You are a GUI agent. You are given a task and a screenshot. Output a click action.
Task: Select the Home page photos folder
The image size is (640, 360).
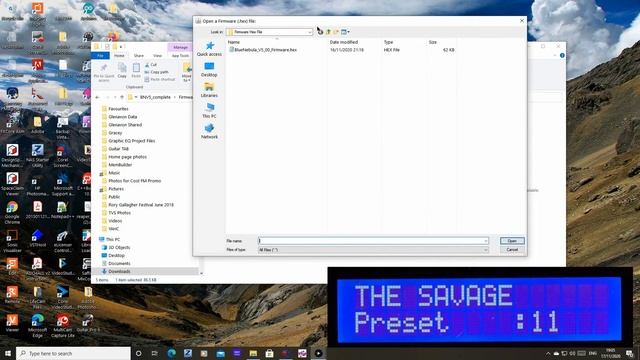(127, 157)
